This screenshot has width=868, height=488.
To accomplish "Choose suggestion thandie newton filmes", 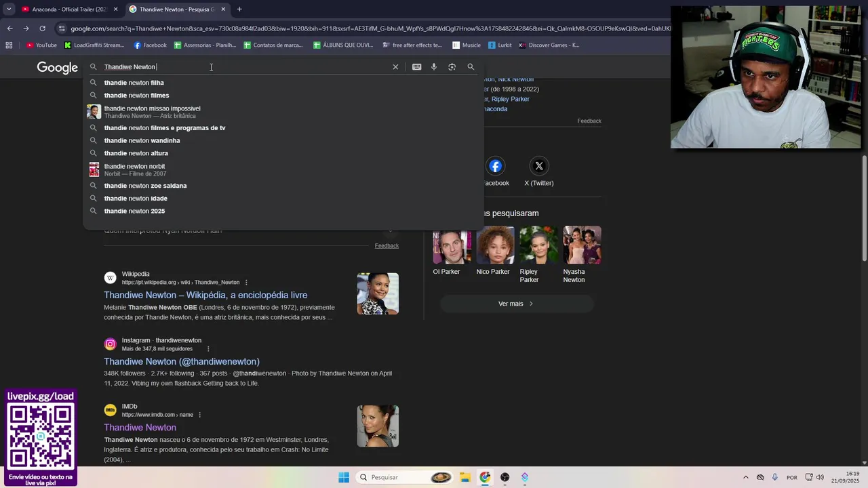I will tap(283, 96).
